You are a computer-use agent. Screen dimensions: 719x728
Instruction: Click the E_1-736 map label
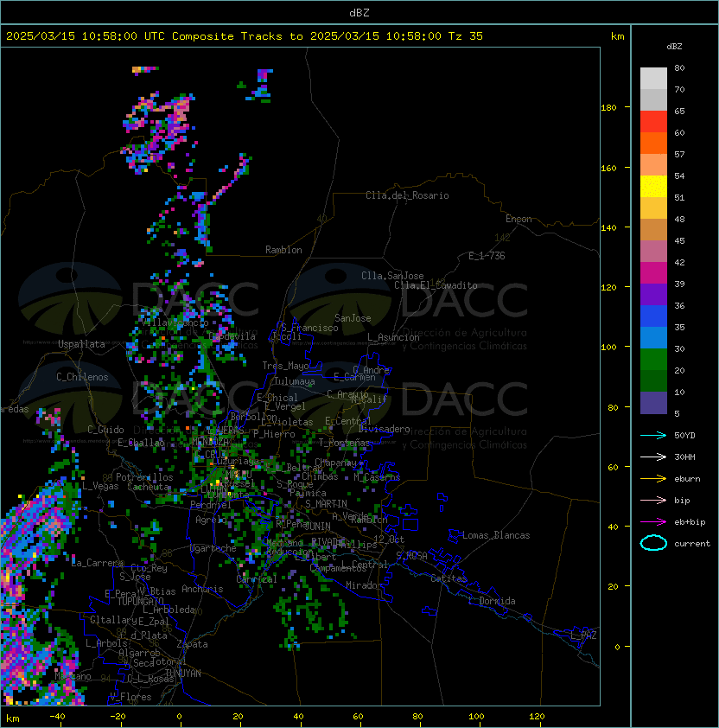(487, 256)
